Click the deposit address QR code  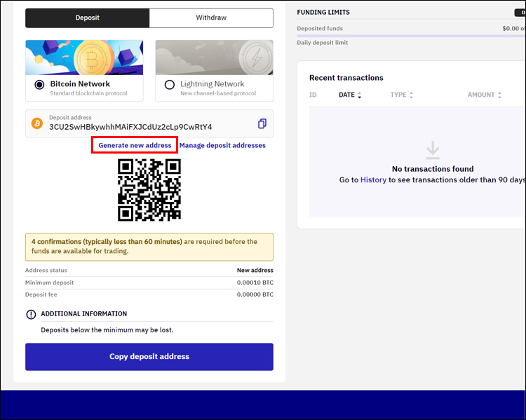149,190
